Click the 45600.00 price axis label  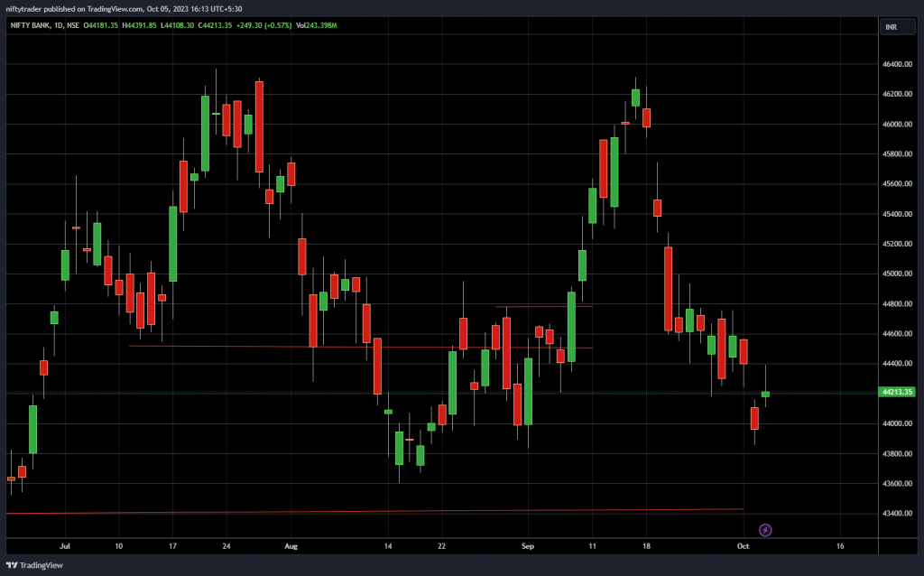(897, 184)
